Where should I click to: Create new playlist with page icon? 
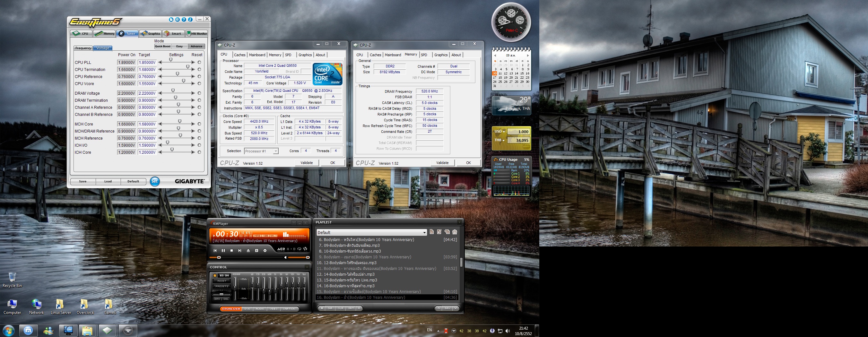[432, 232]
